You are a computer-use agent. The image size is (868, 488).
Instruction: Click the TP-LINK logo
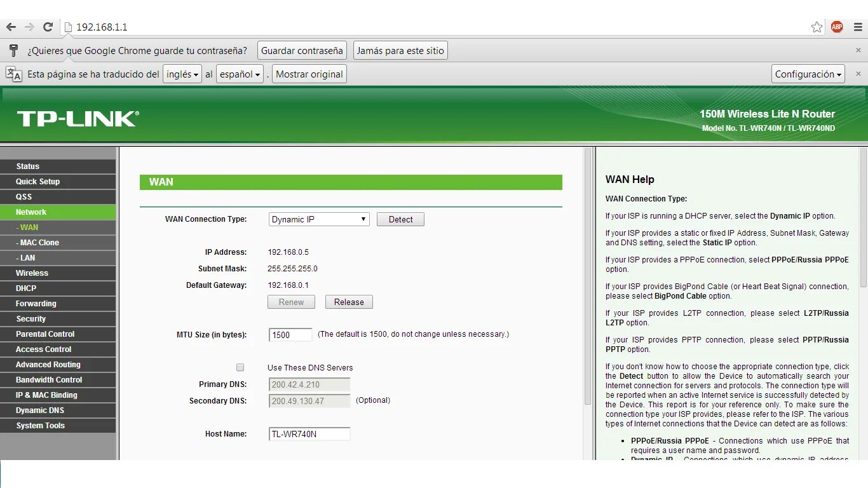pyautogui.click(x=78, y=119)
